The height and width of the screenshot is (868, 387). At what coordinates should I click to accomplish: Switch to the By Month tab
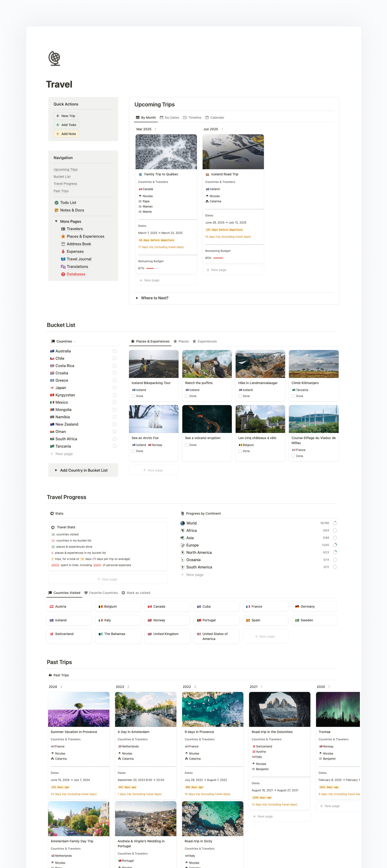point(146,118)
